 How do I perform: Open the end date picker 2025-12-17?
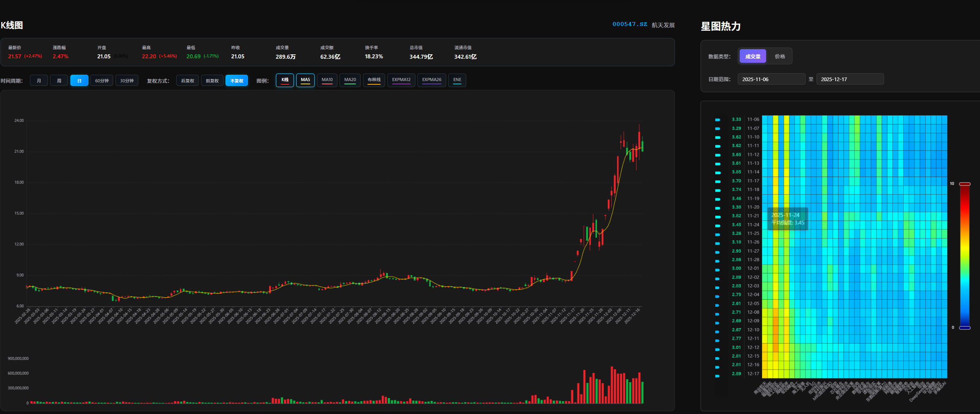coord(850,79)
